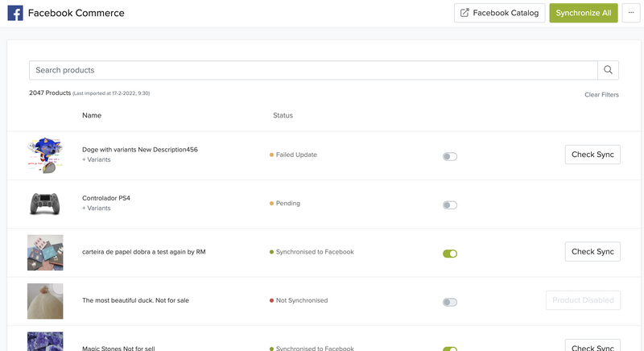Enable sync toggle for Controlador PS4
The height and width of the screenshot is (351, 644).
450,204
